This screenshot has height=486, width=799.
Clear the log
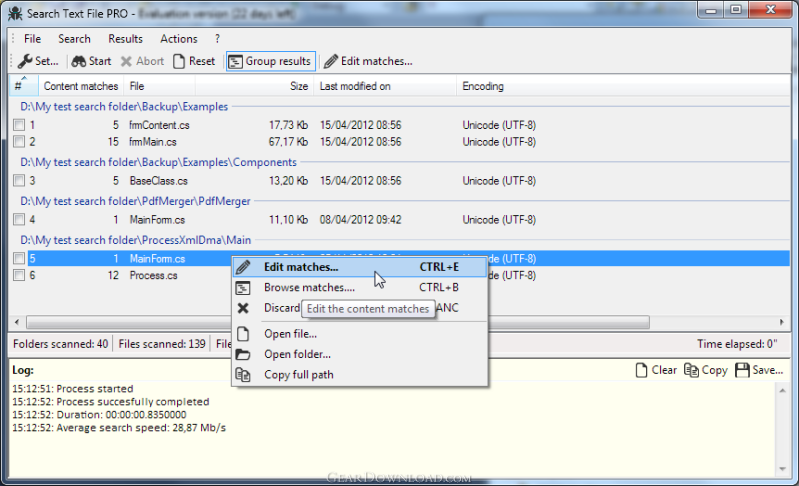click(656, 370)
